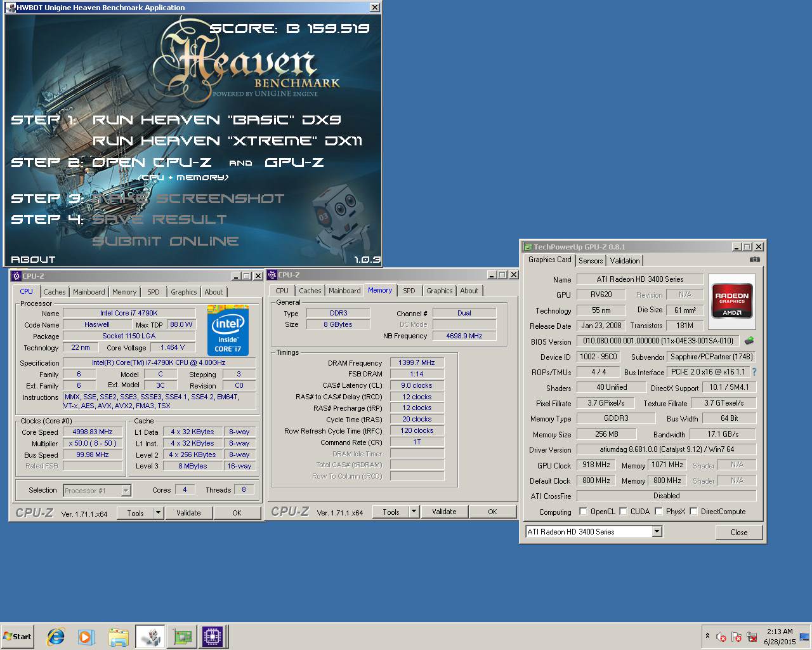Image resolution: width=812 pixels, height=650 pixels.
Task: Click Validate in left CPU-Z window
Action: (x=188, y=513)
